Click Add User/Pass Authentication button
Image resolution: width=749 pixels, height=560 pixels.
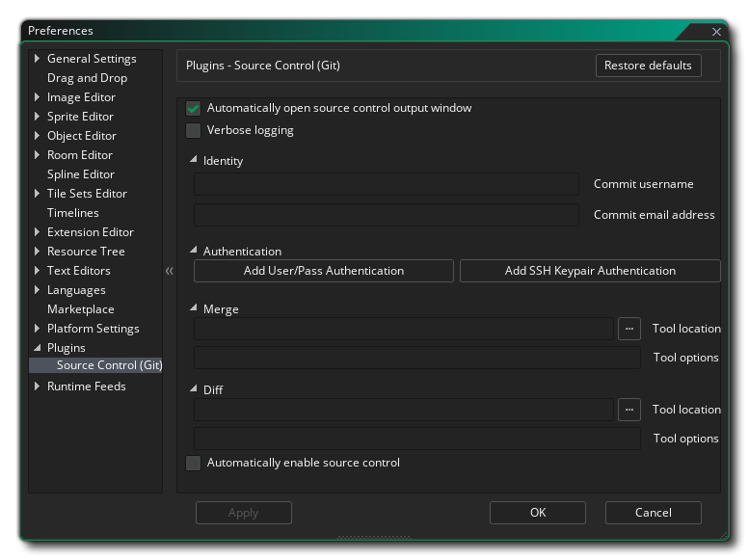pos(323,271)
